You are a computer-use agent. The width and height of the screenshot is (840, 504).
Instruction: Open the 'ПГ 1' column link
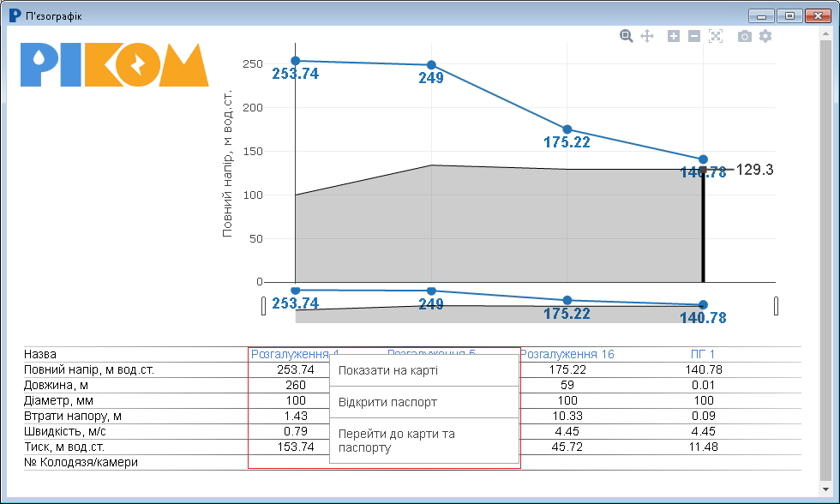(x=703, y=354)
